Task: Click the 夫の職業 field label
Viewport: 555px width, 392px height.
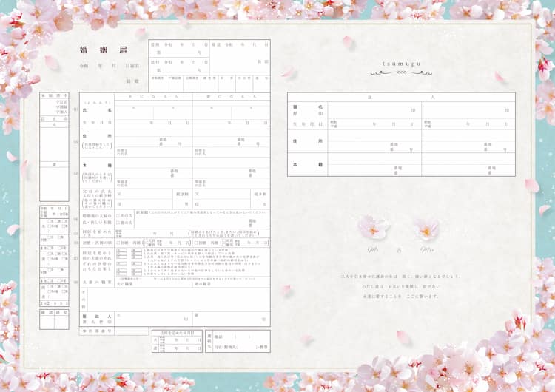Action: (124, 284)
